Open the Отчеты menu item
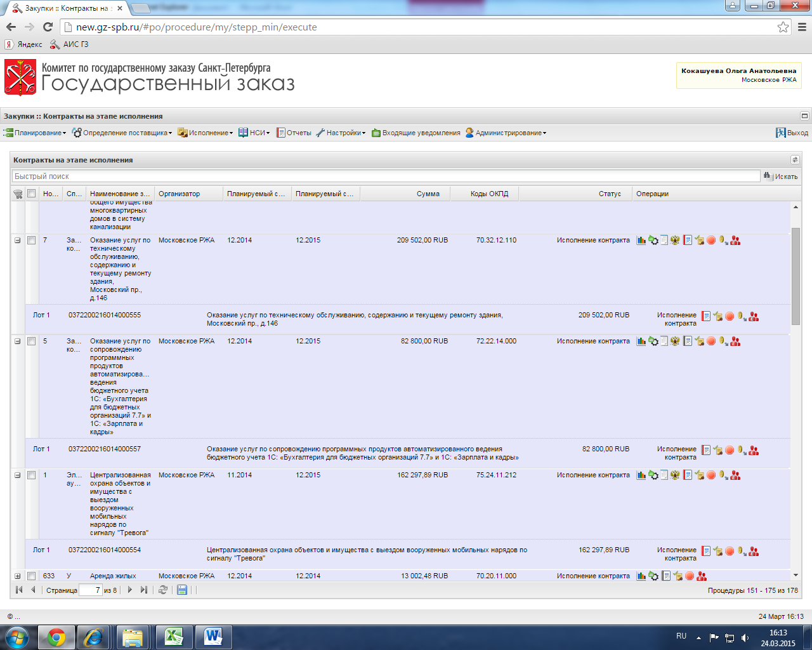The width and height of the screenshot is (812, 650). (294, 133)
